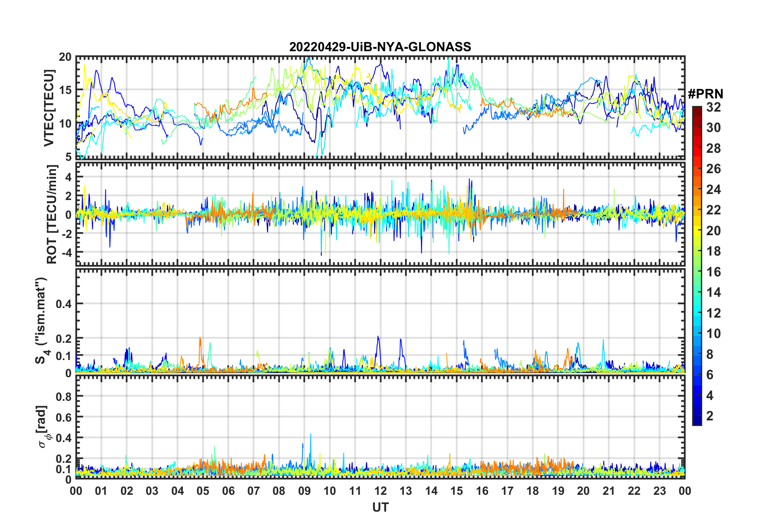Select colorbar tick label 30
Viewport: 761px width, 532px height.
[713, 128]
